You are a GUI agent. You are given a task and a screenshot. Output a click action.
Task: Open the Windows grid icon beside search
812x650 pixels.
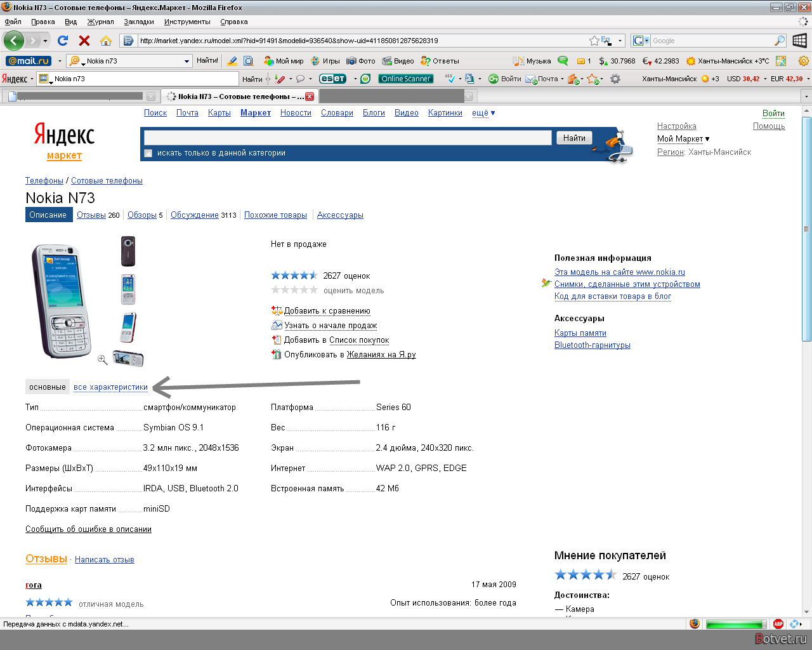click(x=800, y=41)
